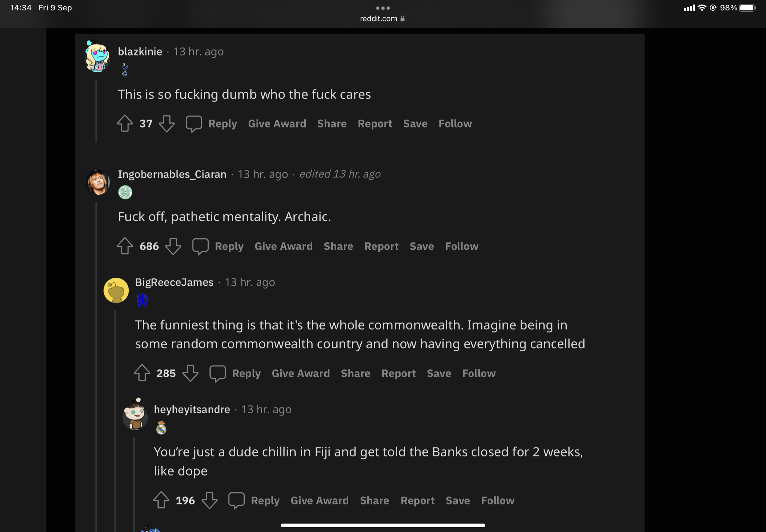The height and width of the screenshot is (532, 766).
Task: Upvote BigReeceJames's commonwealth comment
Action: pos(142,373)
